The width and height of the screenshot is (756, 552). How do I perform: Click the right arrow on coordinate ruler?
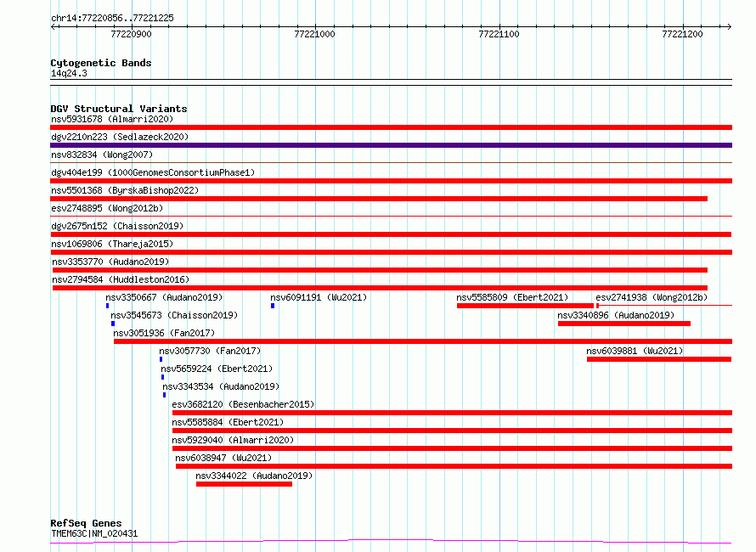coord(729,26)
